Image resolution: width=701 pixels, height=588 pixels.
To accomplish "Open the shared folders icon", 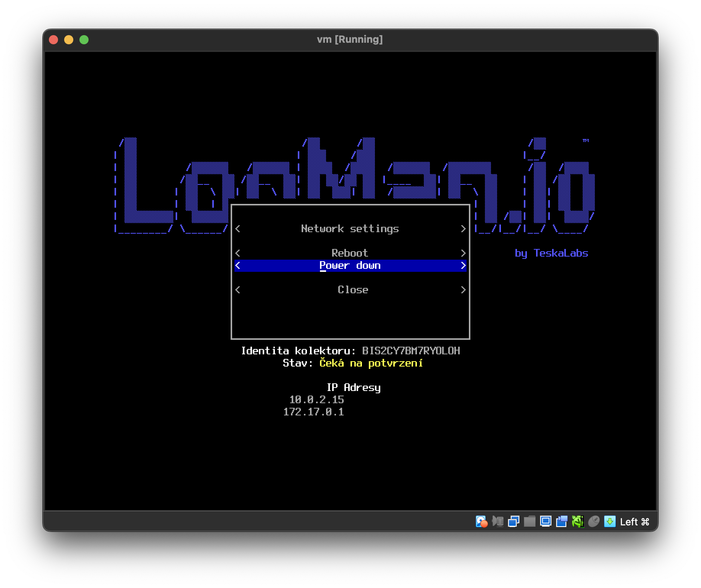I will (x=530, y=522).
